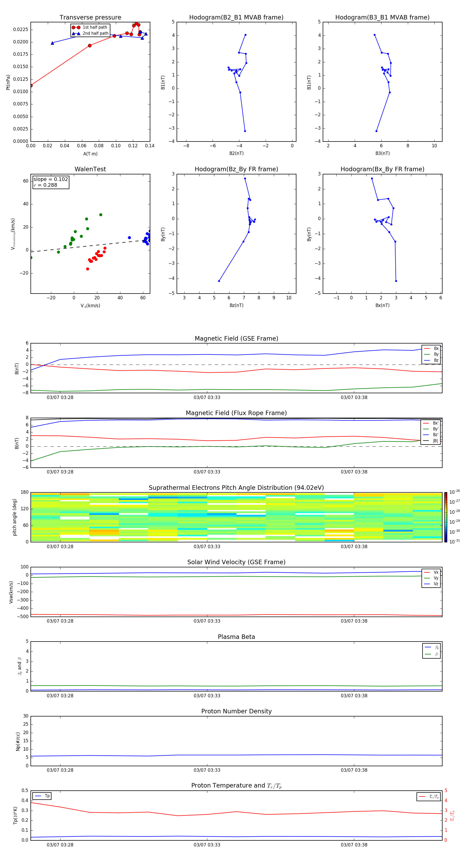Select the "Proton Number Density" title

point(236,711)
